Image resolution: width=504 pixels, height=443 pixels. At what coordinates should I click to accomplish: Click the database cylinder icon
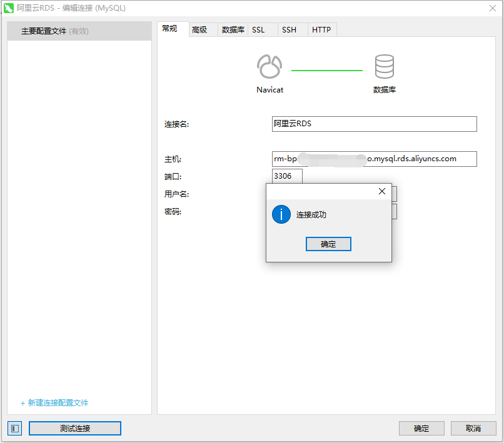pos(384,66)
